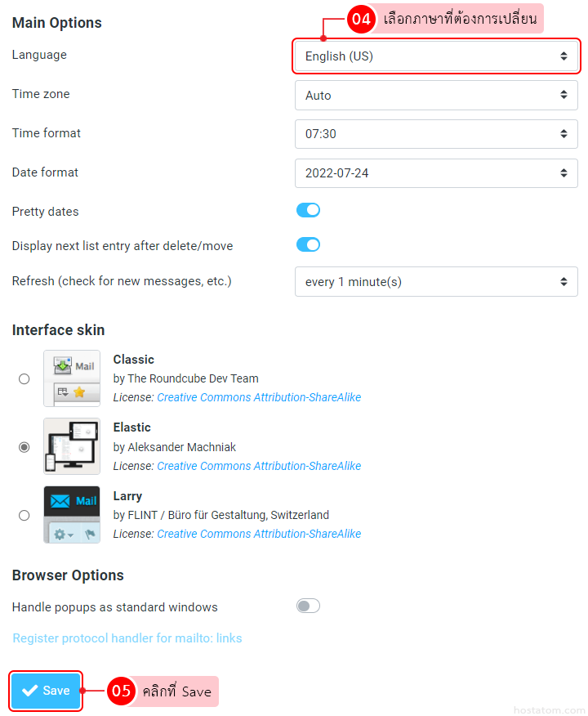Toggle the Pretty dates switch

pyautogui.click(x=308, y=211)
